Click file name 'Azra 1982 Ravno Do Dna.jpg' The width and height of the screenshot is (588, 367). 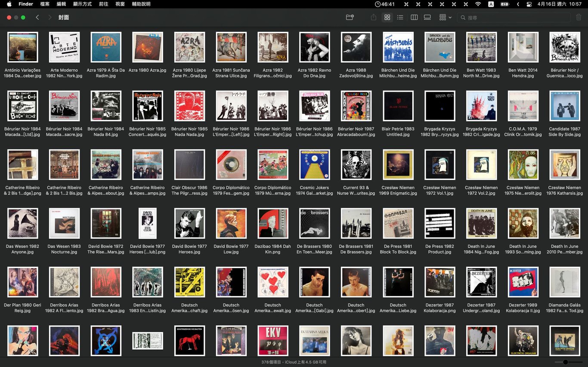315,73
